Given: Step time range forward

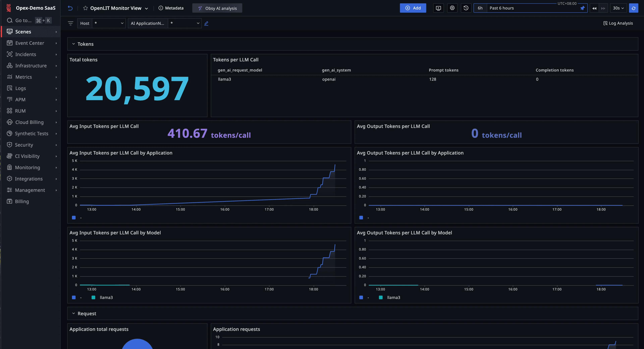Looking at the screenshot, I should [x=603, y=8].
